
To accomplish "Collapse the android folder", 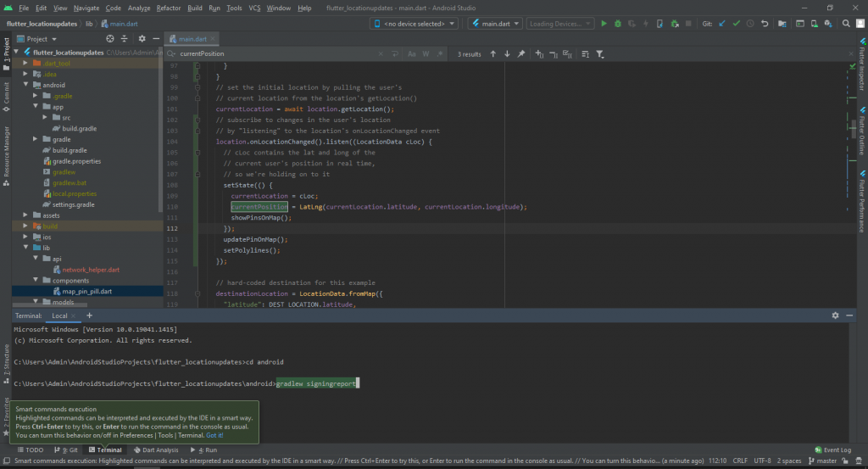I will [x=25, y=85].
